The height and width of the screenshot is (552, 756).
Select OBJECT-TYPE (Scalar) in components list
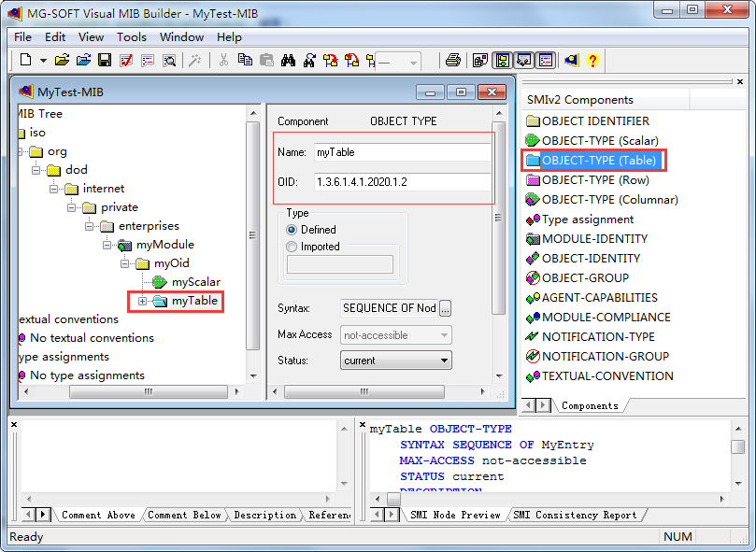(597, 140)
